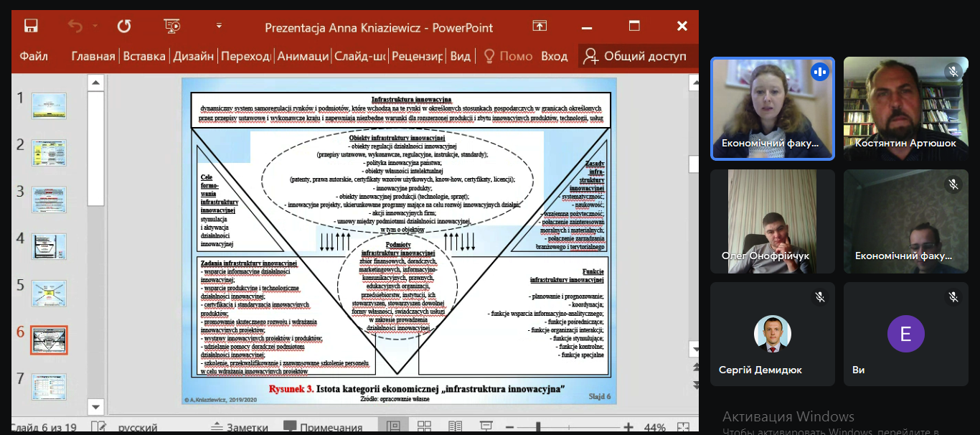Screen dimensions: 980x435
Task: Open the Анимация ribbon tab
Action: [303, 56]
